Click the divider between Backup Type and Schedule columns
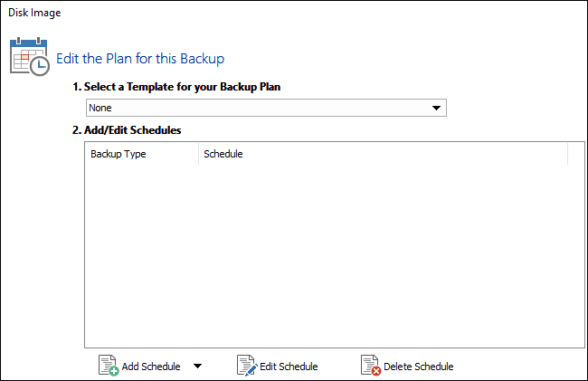Viewport: 588px width, 381px height. pos(198,154)
